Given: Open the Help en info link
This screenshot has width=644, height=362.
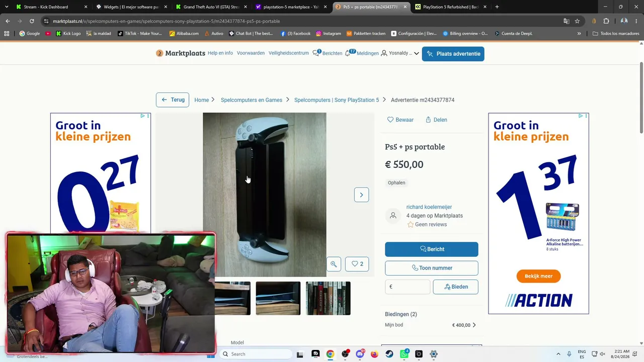Looking at the screenshot, I should 220,53.
